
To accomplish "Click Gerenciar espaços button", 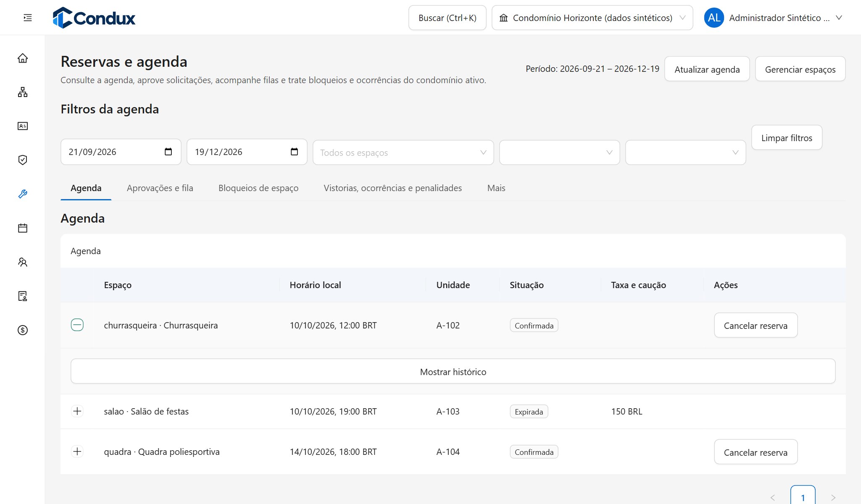I will click(x=800, y=69).
